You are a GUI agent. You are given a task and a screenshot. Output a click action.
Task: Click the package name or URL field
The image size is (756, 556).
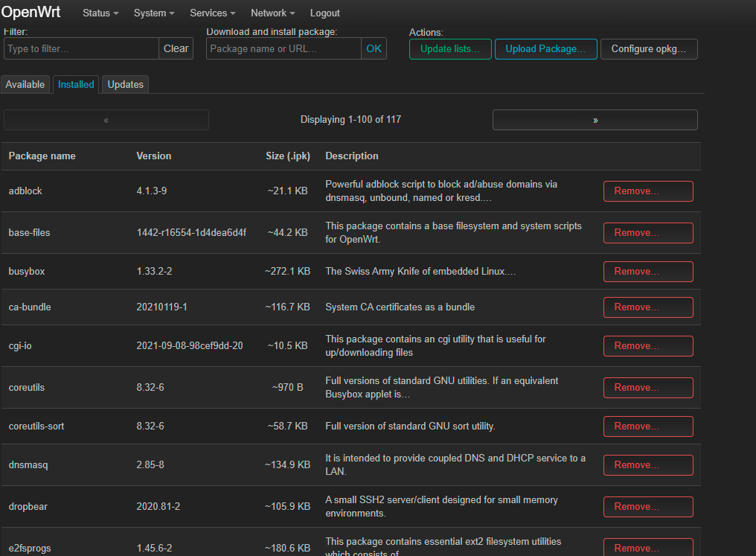[x=283, y=48]
